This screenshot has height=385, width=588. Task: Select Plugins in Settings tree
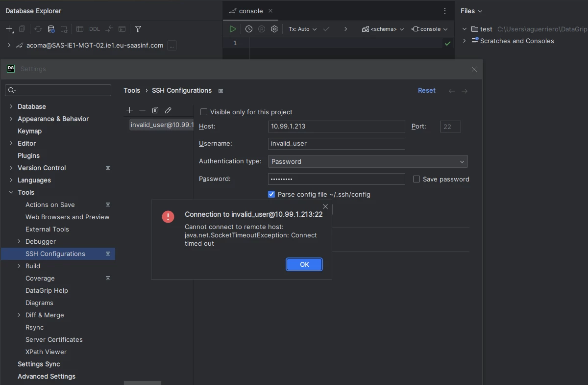(x=28, y=155)
